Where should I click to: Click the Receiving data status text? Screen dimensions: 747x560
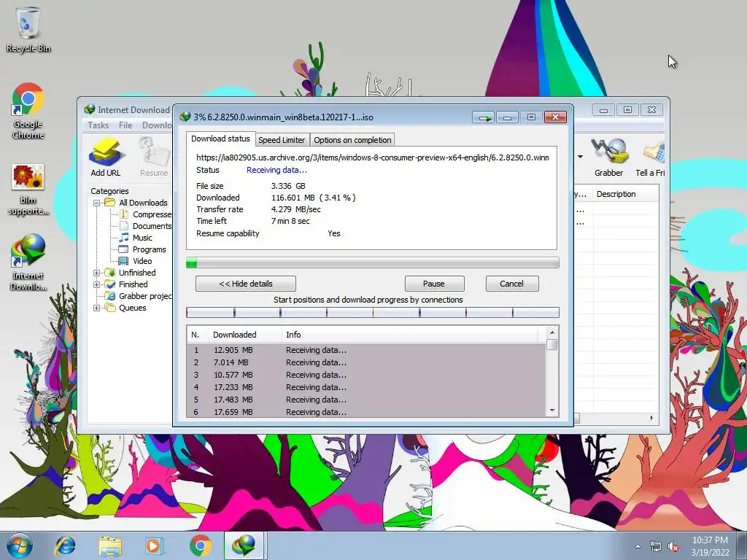click(x=276, y=170)
